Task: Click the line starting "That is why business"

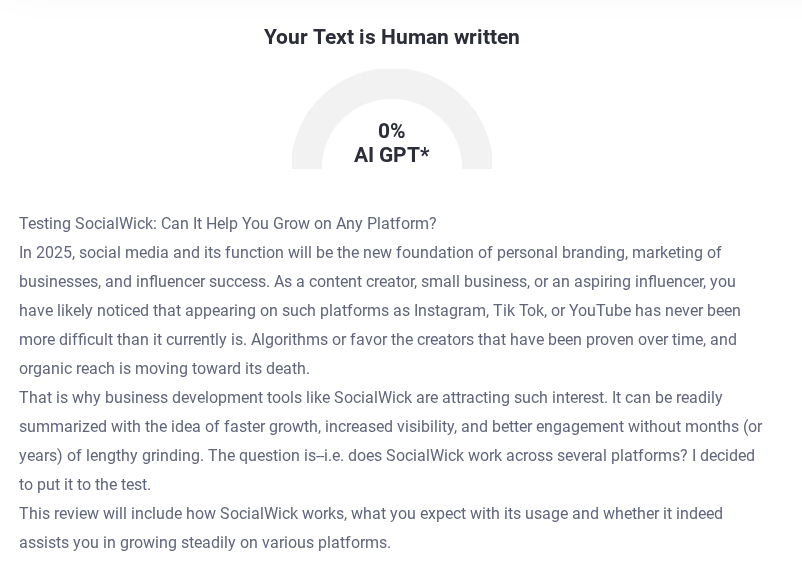Action: click(370, 397)
